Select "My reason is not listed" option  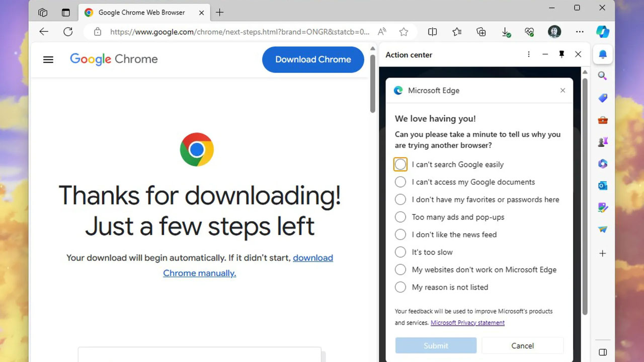[400, 287]
